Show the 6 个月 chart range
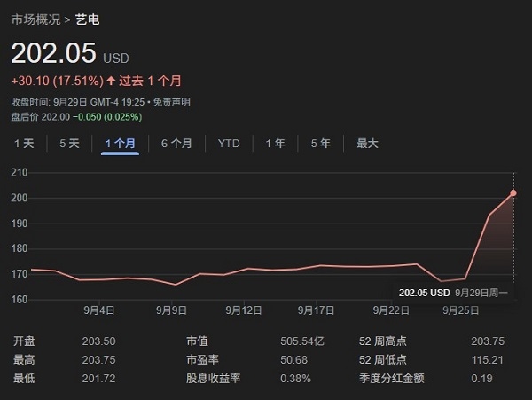 pos(176,143)
